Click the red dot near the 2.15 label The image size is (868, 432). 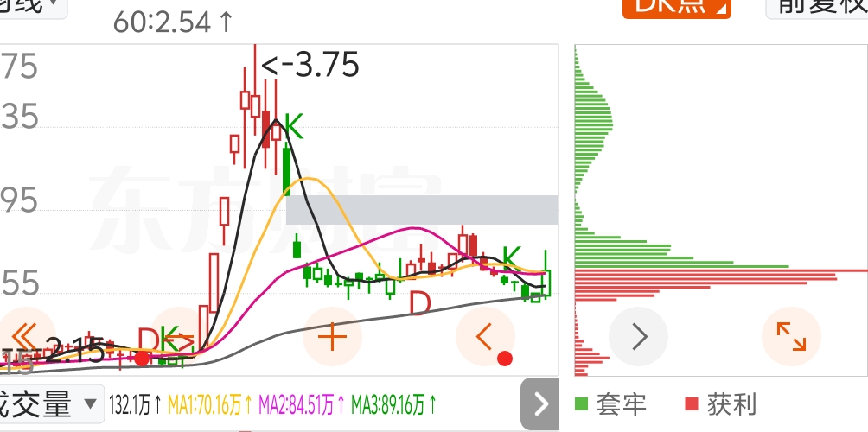(x=143, y=359)
